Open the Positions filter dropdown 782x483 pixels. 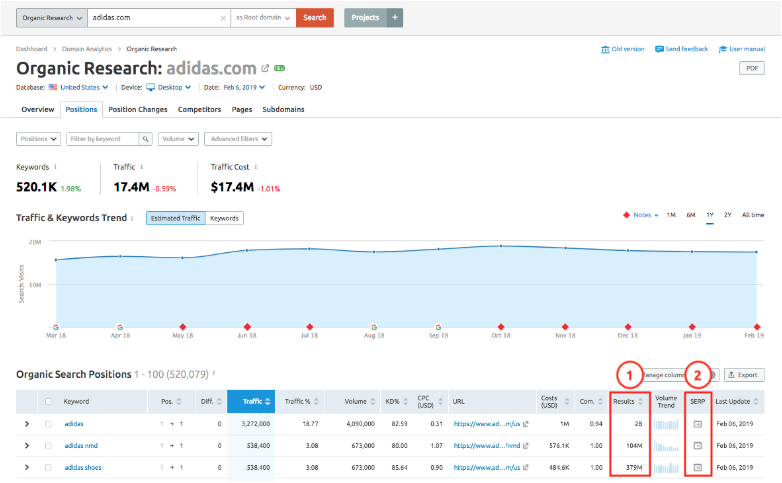coord(38,139)
